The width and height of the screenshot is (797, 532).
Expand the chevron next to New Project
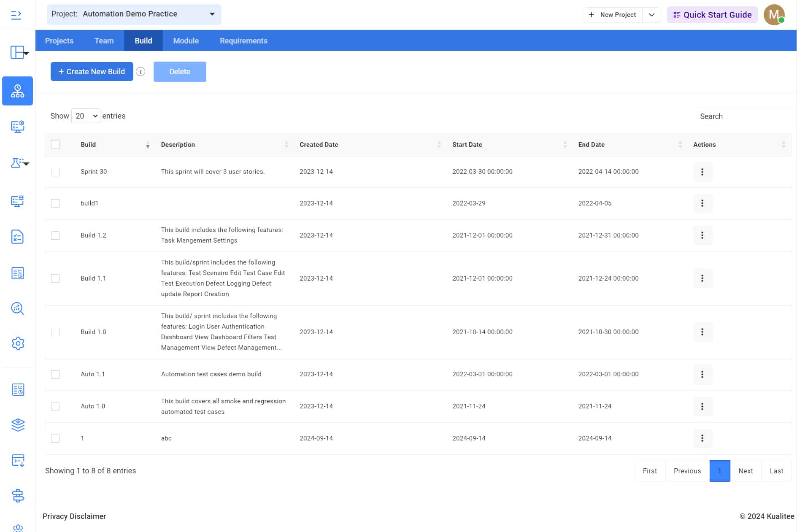pyautogui.click(x=651, y=15)
